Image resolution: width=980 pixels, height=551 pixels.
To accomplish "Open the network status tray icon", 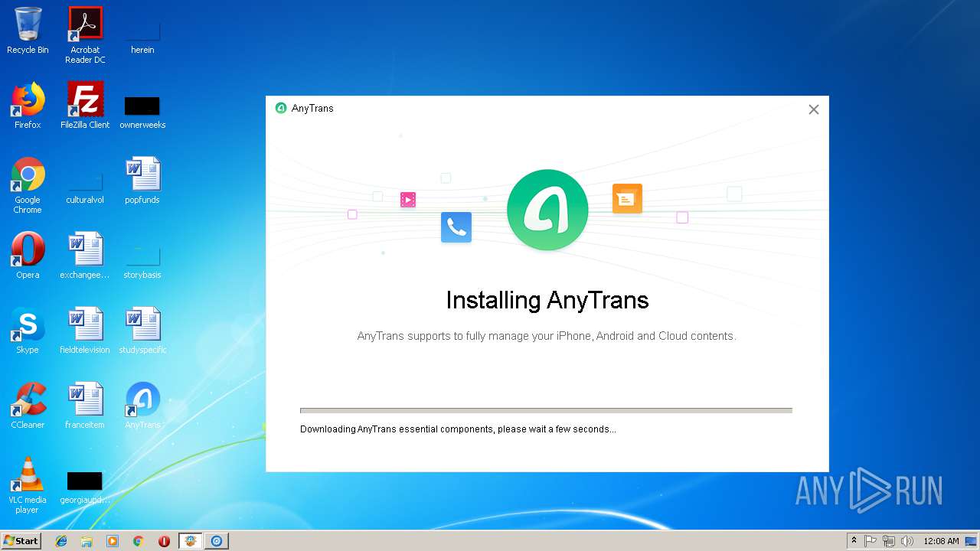I will [x=889, y=541].
